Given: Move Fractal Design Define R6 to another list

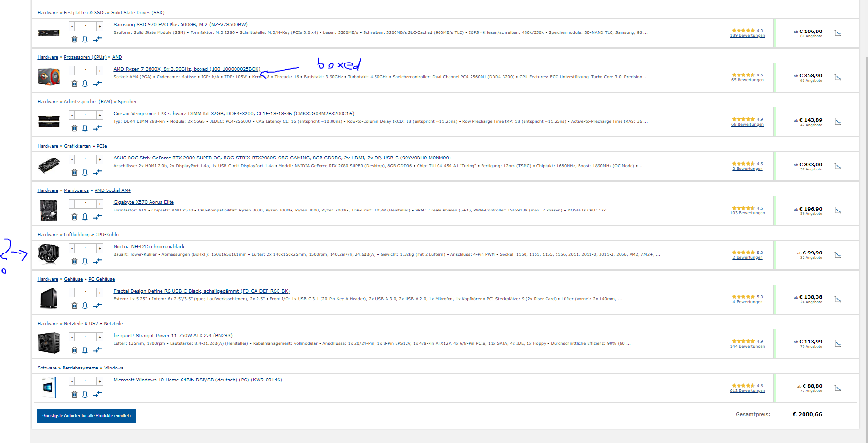Looking at the screenshot, I should [x=97, y=306].
